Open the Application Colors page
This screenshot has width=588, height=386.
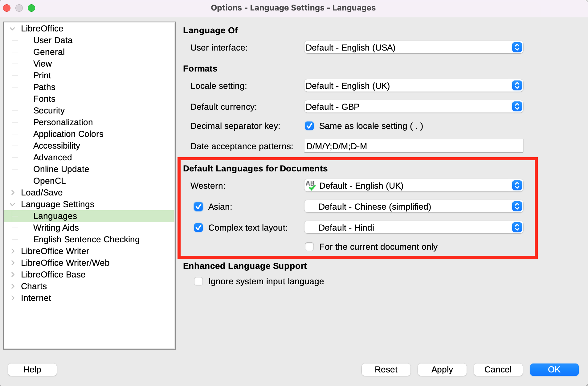(68, 134)
